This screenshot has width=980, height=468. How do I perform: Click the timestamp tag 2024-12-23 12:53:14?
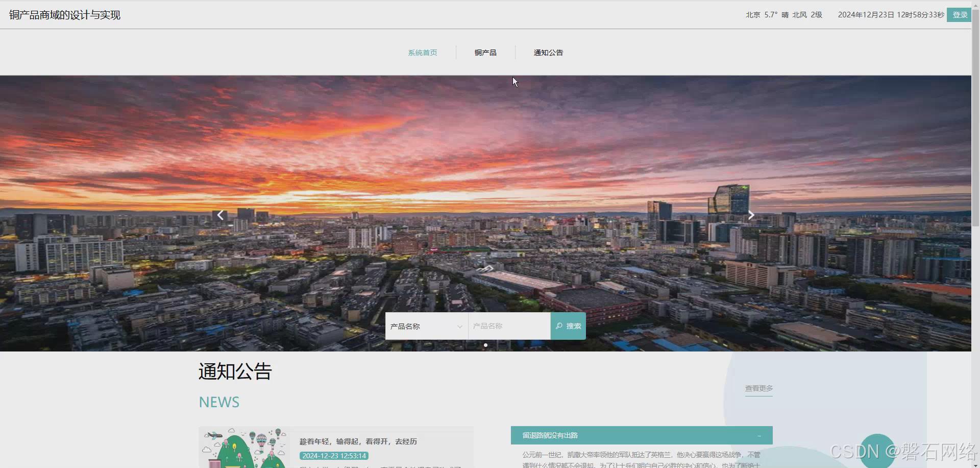pos(334,456)
